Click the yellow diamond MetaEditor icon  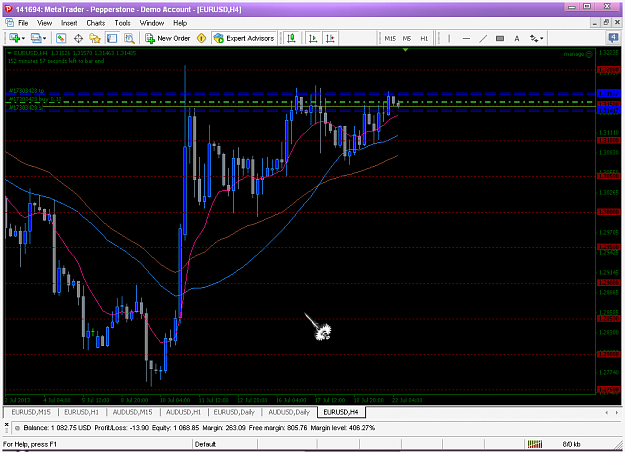(x=202, y=38)
